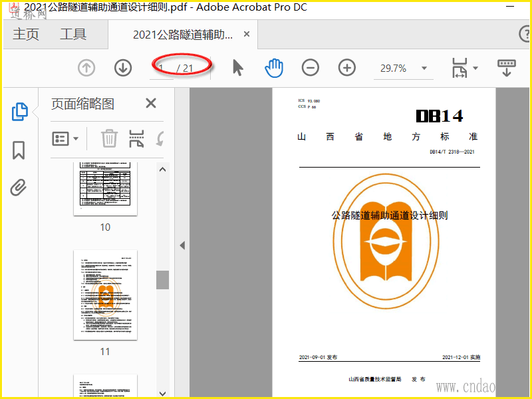Image resolution: width=532 pixels, height=399 pixels.
Task: Minimize the Acrobat window
Action: point(510,7)
